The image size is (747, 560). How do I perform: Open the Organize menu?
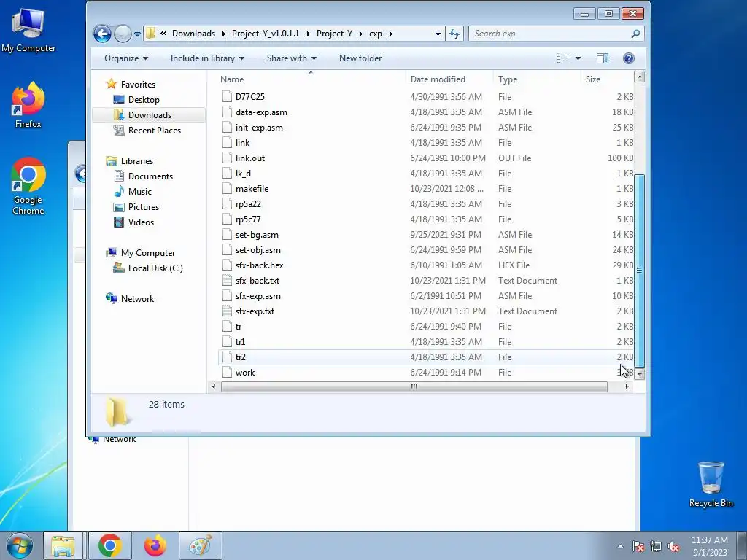coord(126,58)
